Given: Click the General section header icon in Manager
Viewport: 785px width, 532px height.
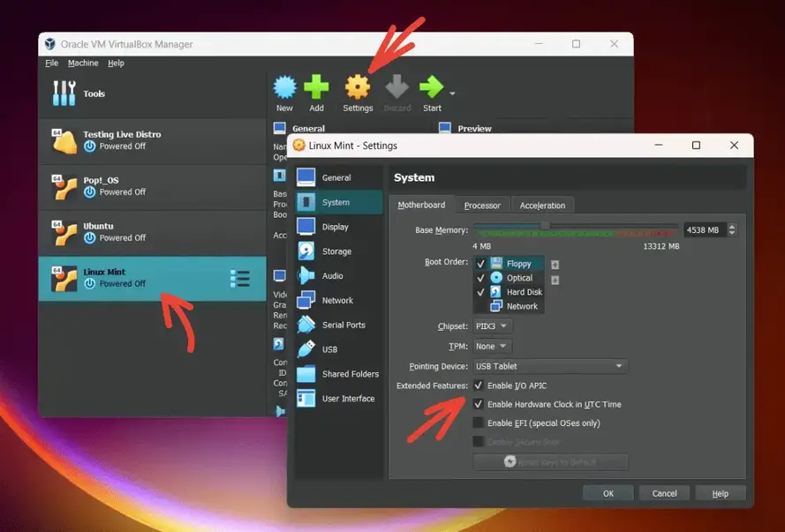Looking at the screenshot, I should click(x=279, y=128).
